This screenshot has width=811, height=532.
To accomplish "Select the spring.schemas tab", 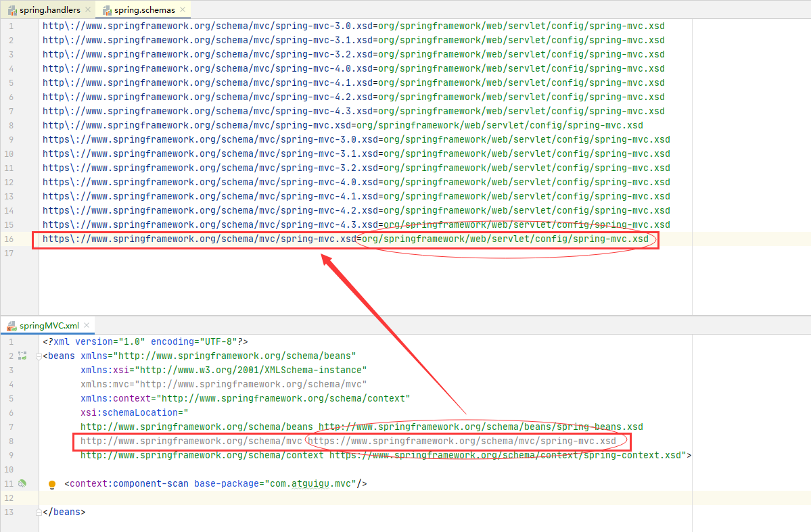I will coord(144,10).
